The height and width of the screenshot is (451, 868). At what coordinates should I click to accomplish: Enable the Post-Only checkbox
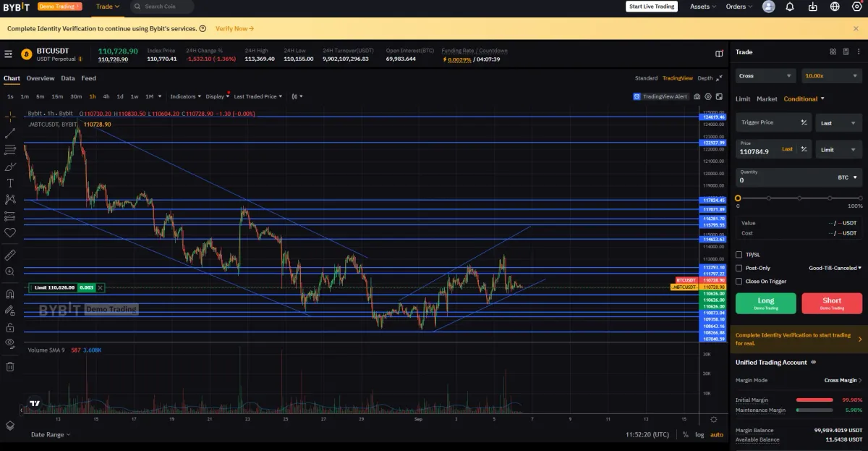pyautogui.click(x=739, y=268)
